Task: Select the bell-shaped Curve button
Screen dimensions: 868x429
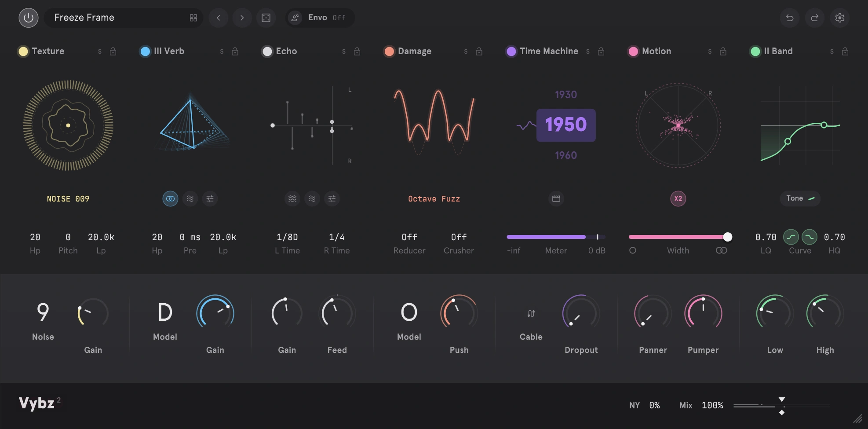Action: click(810, 237)
